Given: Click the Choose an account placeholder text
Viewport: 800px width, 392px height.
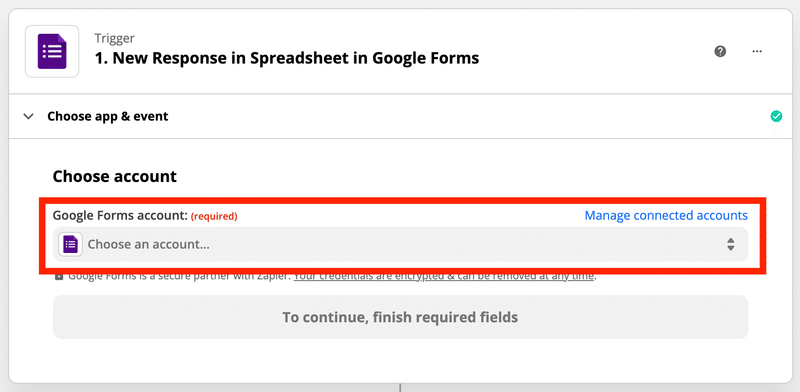Looking at the screenshot, I should click(x=148, y=244).
